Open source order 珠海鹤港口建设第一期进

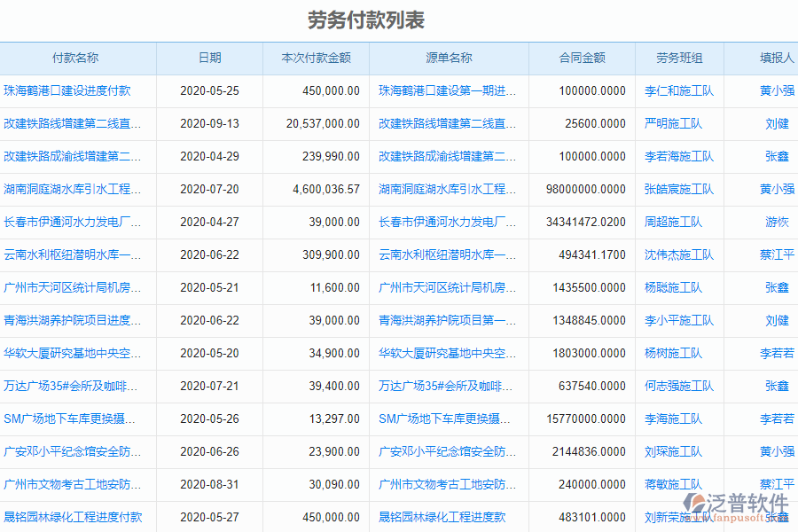coord(448,91)
